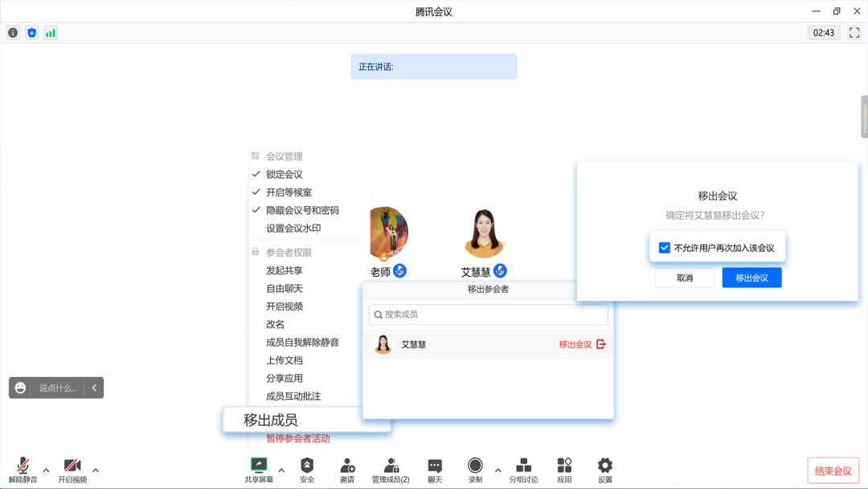Viewport: 868px width, 489px height.
Task: Click the blue security shield icon
Action: point(31,32)
